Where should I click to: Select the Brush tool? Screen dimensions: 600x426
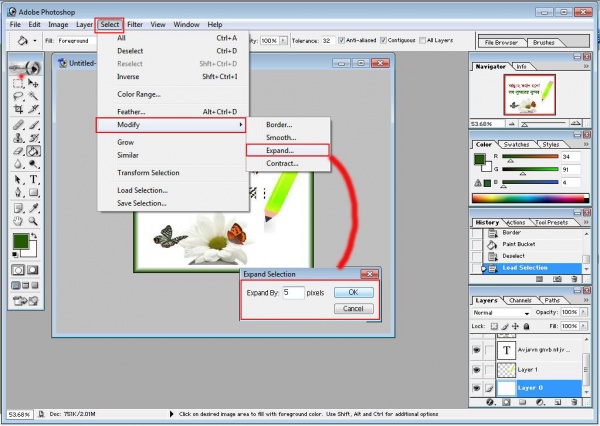[x=34, y=125]
